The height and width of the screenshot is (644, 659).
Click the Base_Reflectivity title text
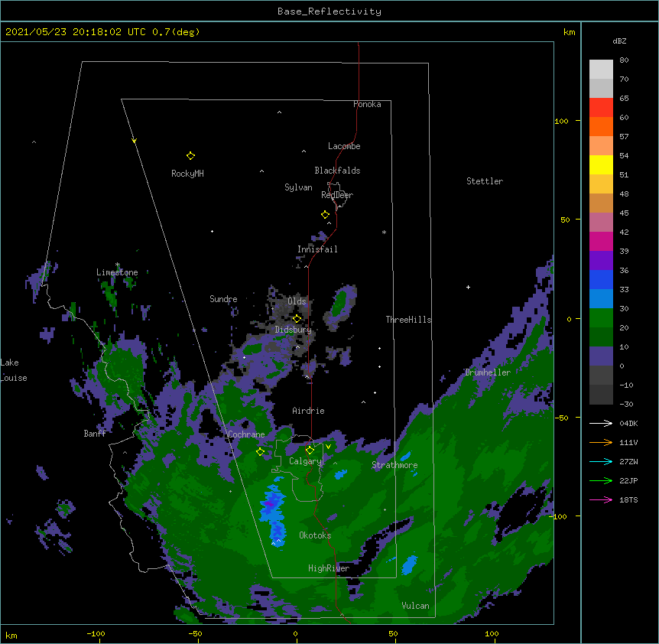point(329,11)
